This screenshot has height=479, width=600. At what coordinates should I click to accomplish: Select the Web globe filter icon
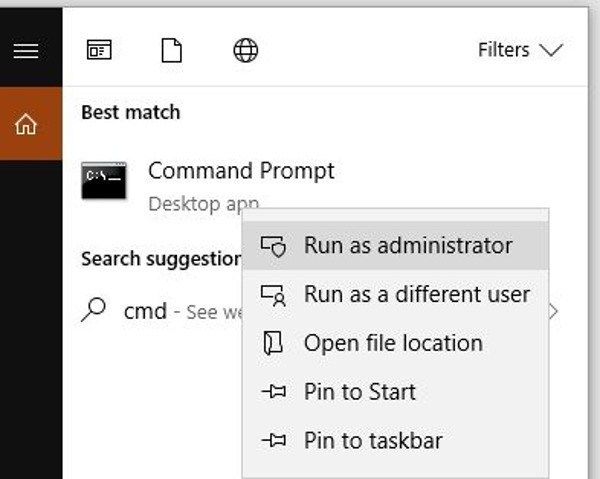(x=246, y=50)
